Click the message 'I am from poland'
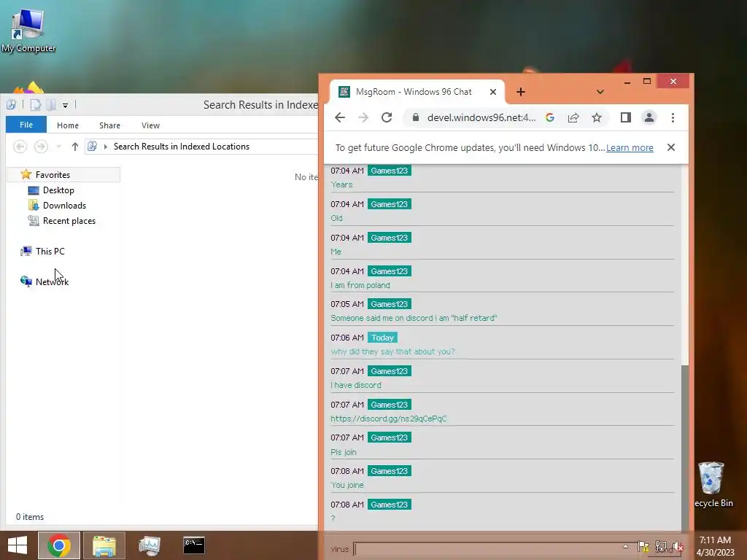Screen dimensions: 747x560 (x=360, y=285)
